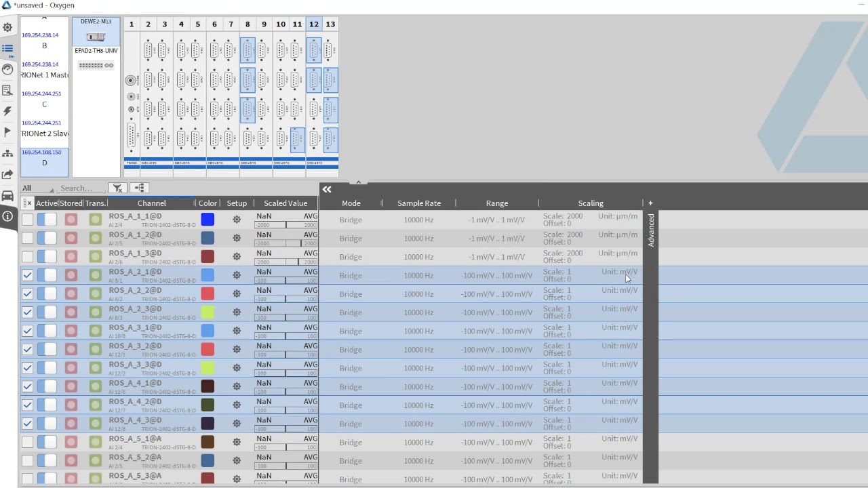868x488 pixels.
Task: Click the channel Search field
Action: [81, 188]
